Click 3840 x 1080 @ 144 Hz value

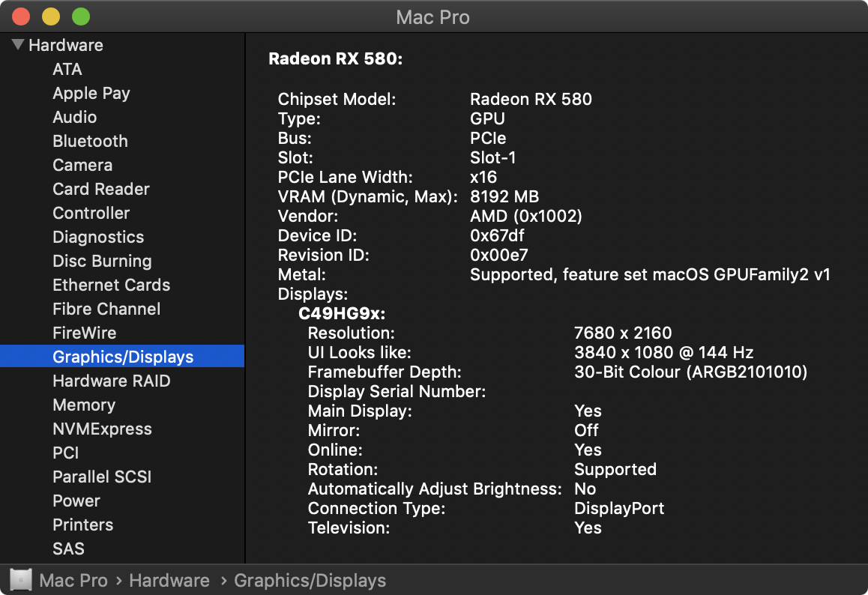[x=663, y=352]
